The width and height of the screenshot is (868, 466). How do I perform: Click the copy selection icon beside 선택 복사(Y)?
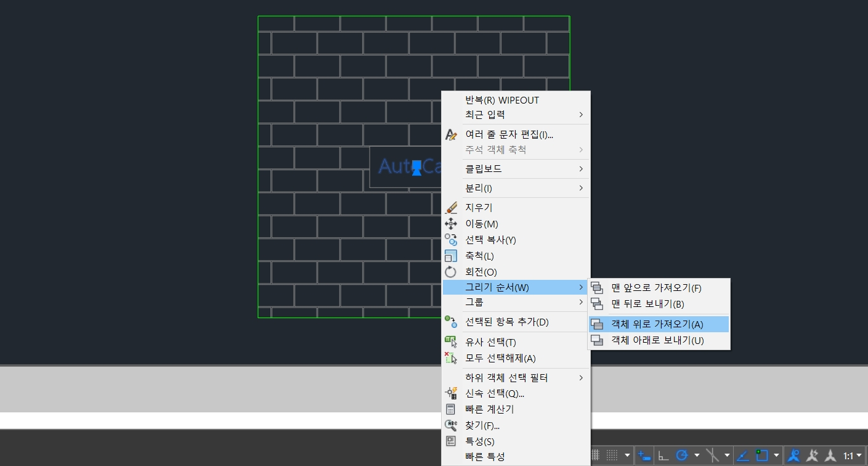pyautogui.click(x=451, y=240)
